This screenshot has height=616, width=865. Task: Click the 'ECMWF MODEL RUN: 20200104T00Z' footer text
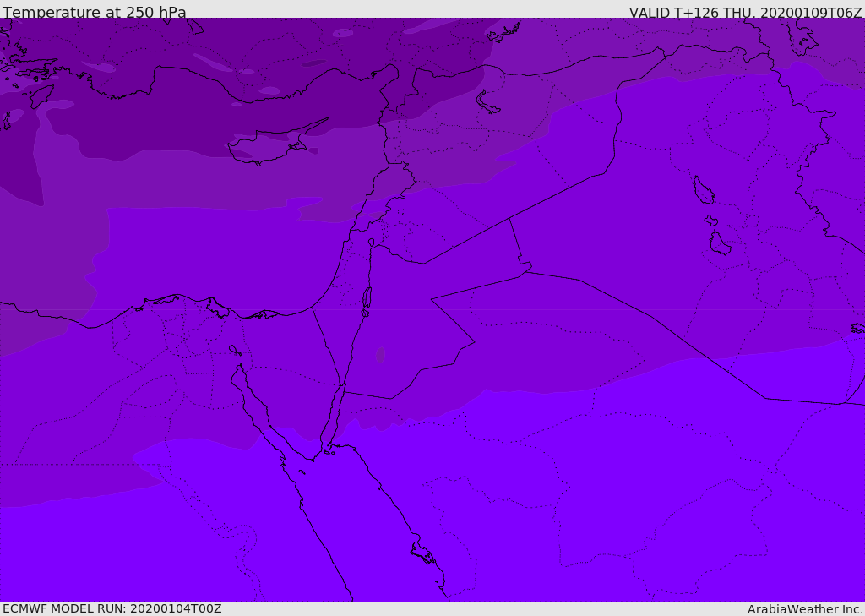[112, 608]
